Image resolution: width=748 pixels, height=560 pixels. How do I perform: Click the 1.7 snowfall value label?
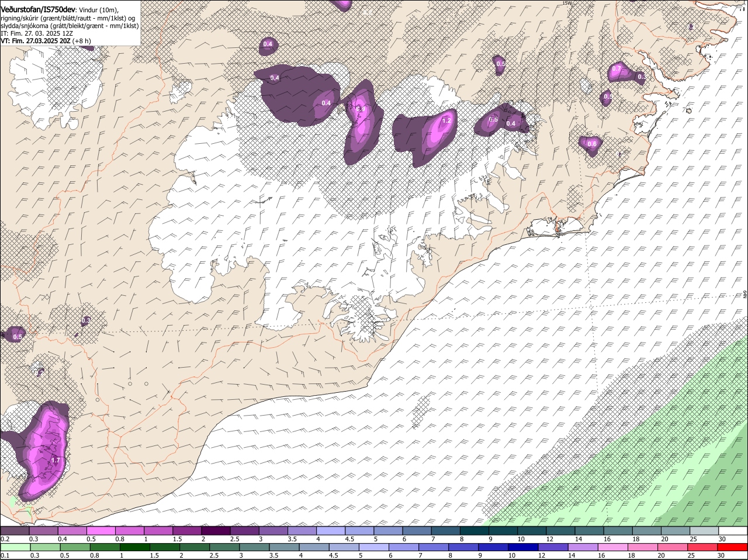pyautogui.click(x=56, y=461)
